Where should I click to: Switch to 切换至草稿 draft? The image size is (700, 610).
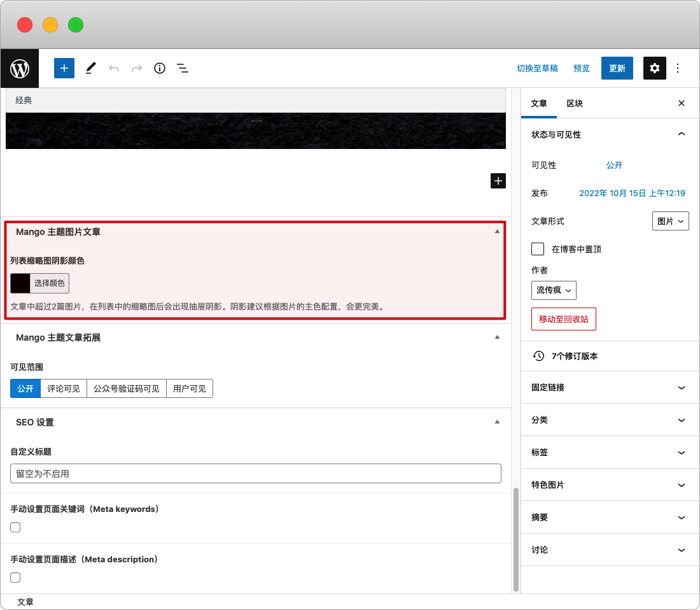click(537, 68)
